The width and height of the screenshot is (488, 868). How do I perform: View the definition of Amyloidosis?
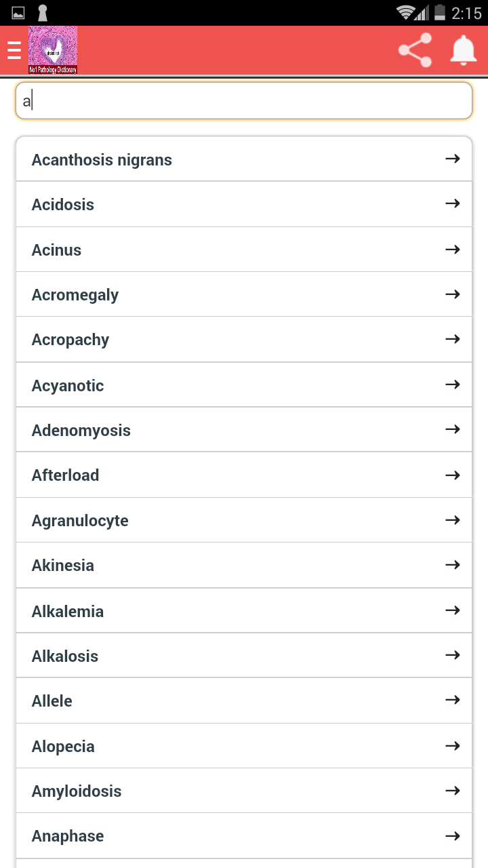pyautogui.click(x=203, y=790)
